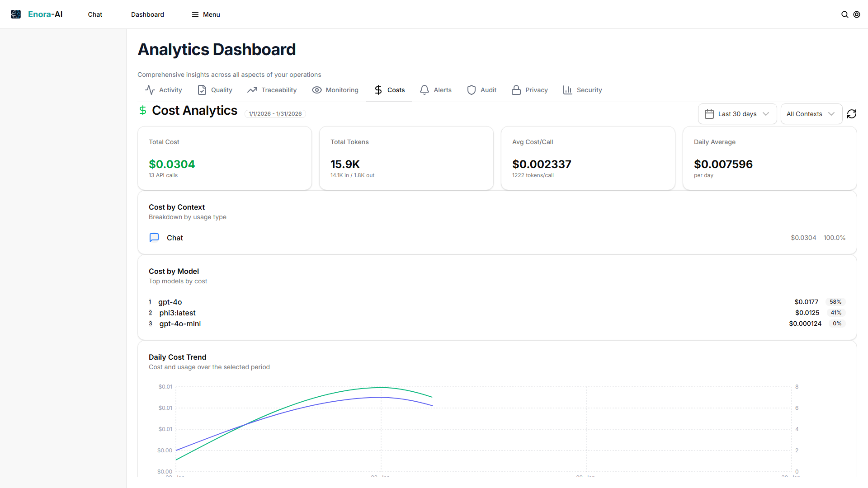Click the Monitoring eye icon

coord(316,90)
